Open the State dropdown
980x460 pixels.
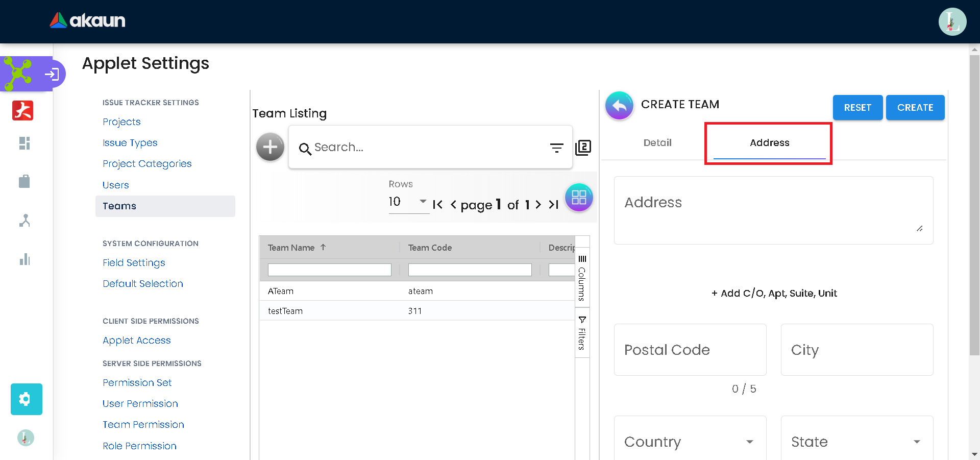(x=857, y=442)
